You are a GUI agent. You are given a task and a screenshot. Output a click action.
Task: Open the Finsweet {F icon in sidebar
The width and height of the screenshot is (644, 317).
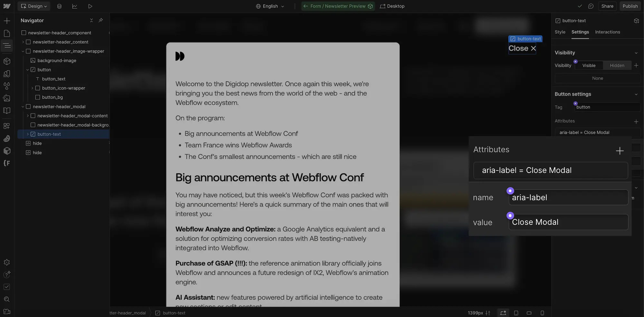pyautogui.click(x=7, y=163)
